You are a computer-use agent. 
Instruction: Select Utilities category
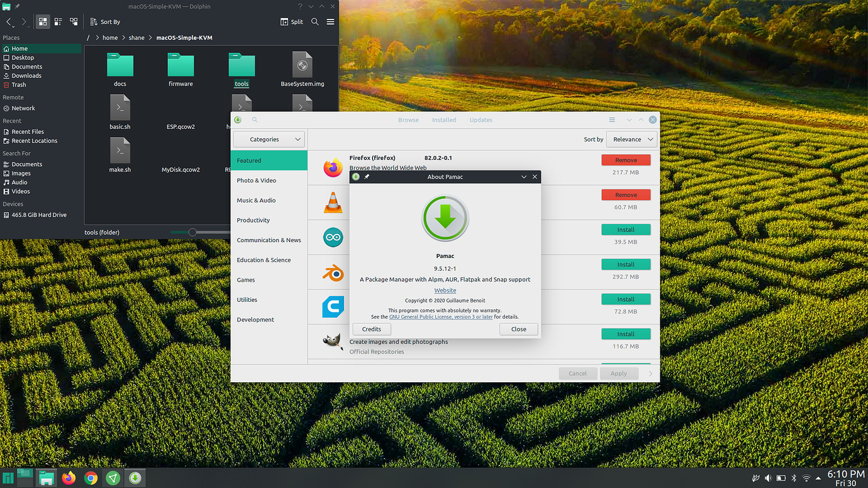269,300
